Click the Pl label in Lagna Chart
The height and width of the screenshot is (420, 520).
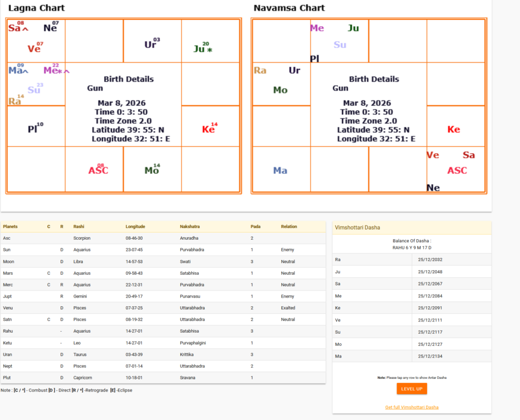(x=34, y=129)
